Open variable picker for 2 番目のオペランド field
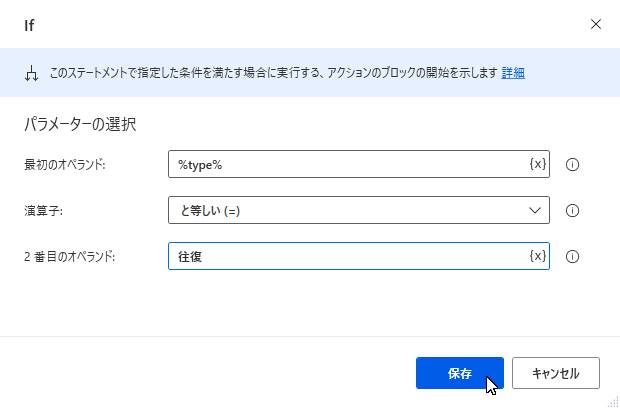 [x=538, y=256]
